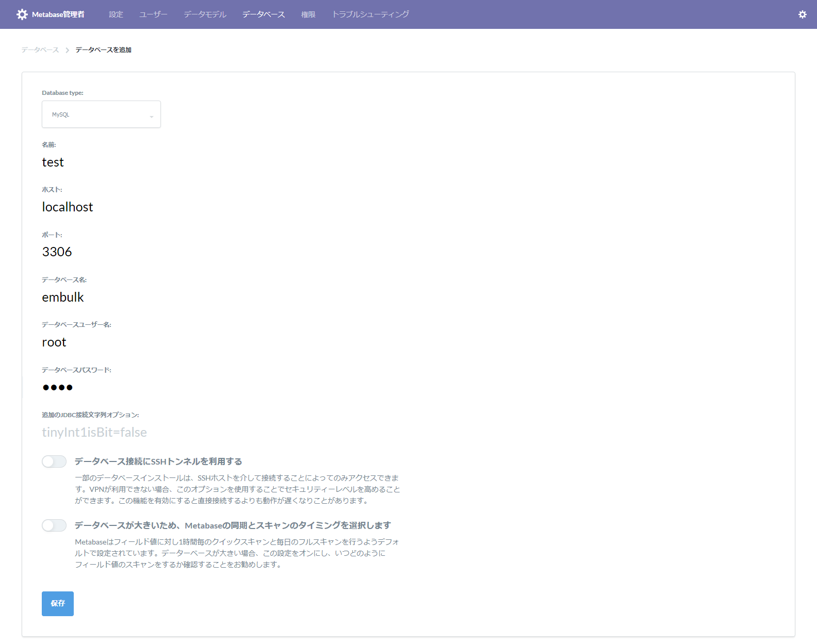Screen dimensions: 817x644
Task: Select the データベース nav item
Action: (264, 14)
